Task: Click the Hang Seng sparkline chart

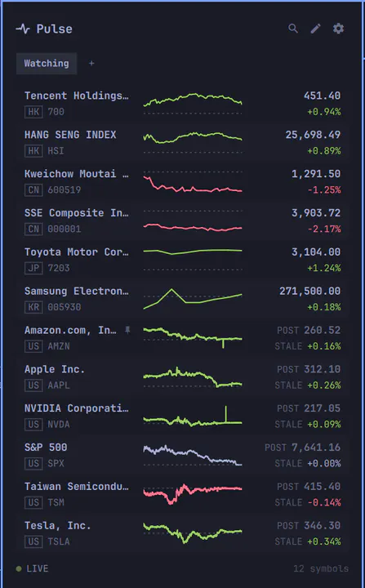Action: [193, 142]
